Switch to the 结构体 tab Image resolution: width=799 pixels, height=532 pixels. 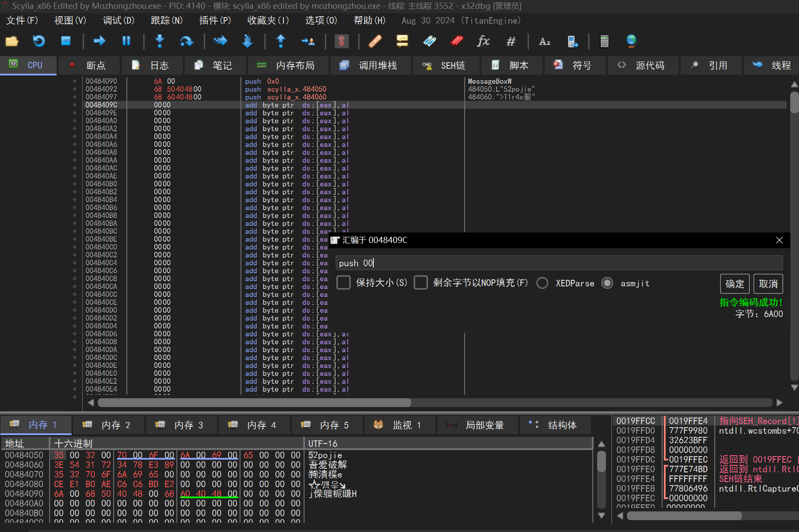pos(555,425)
